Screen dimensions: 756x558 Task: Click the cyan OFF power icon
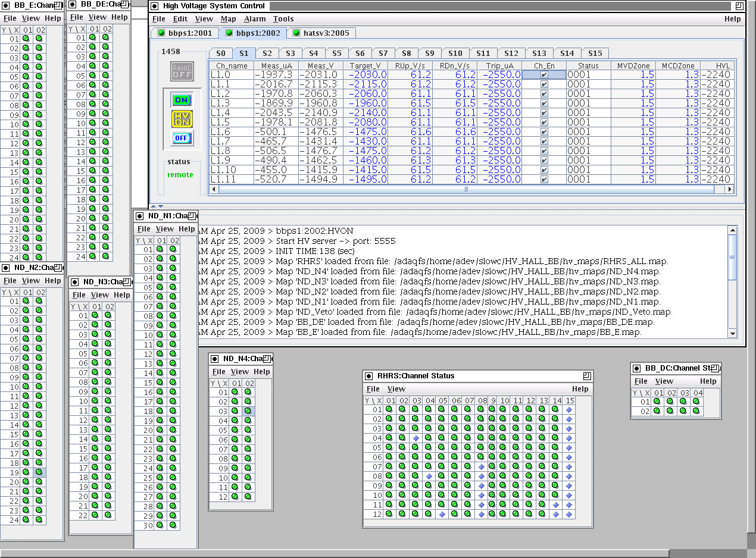[182, 138]
